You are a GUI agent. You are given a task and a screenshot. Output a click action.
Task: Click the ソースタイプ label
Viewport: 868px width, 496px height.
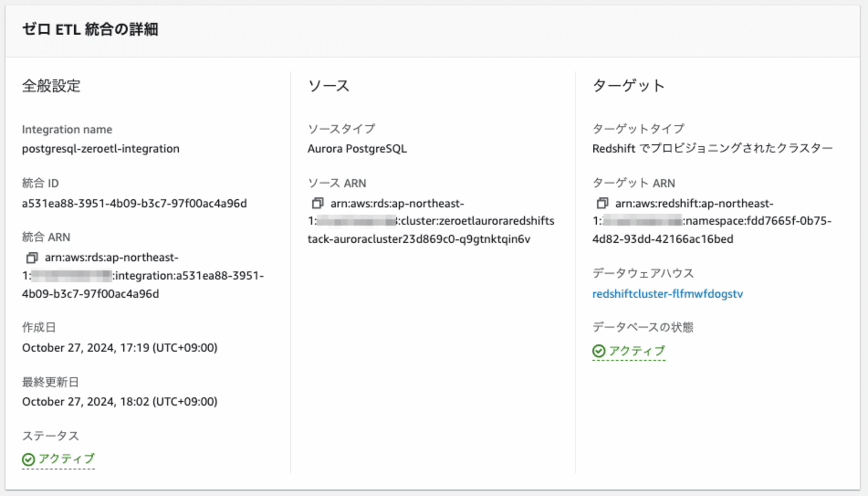[x=342, y=129]
